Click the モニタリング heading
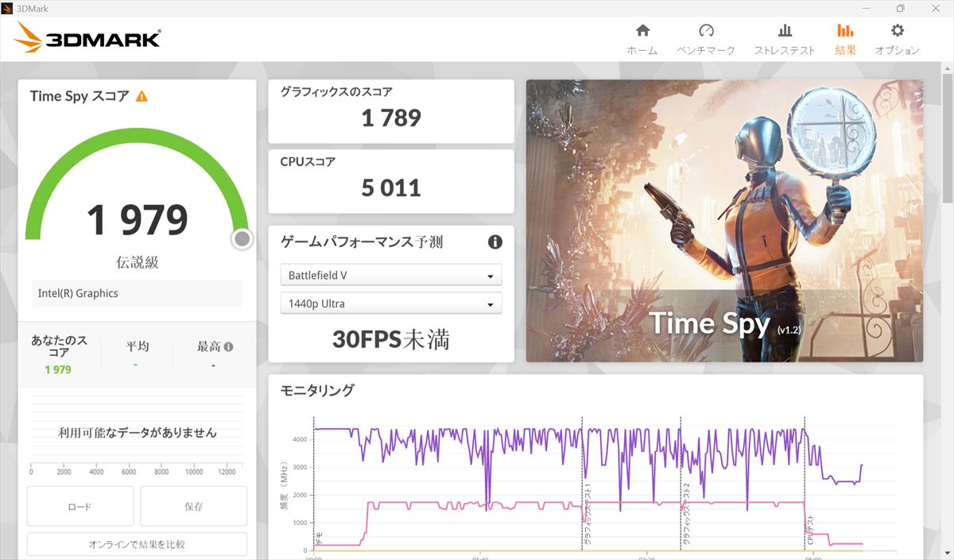The height and width of the screenshot is (560, 954). [317, 390]
